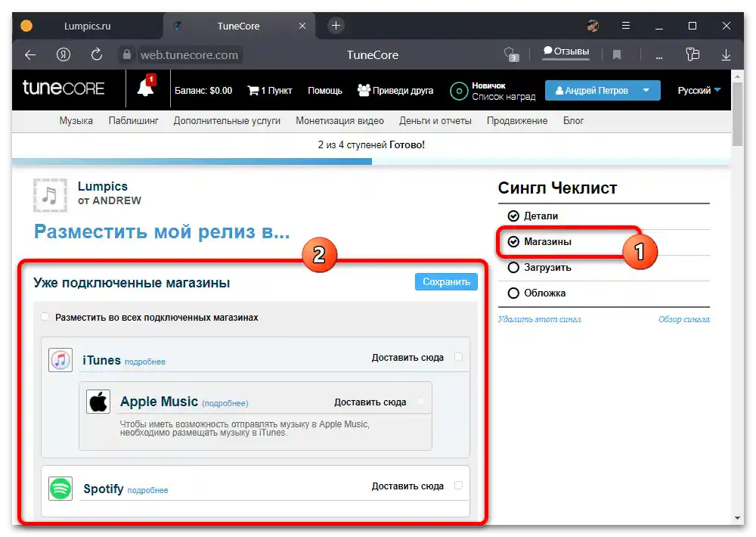Open the Обзор сингла link
The image size is (756, 537).
pos(684,319)
